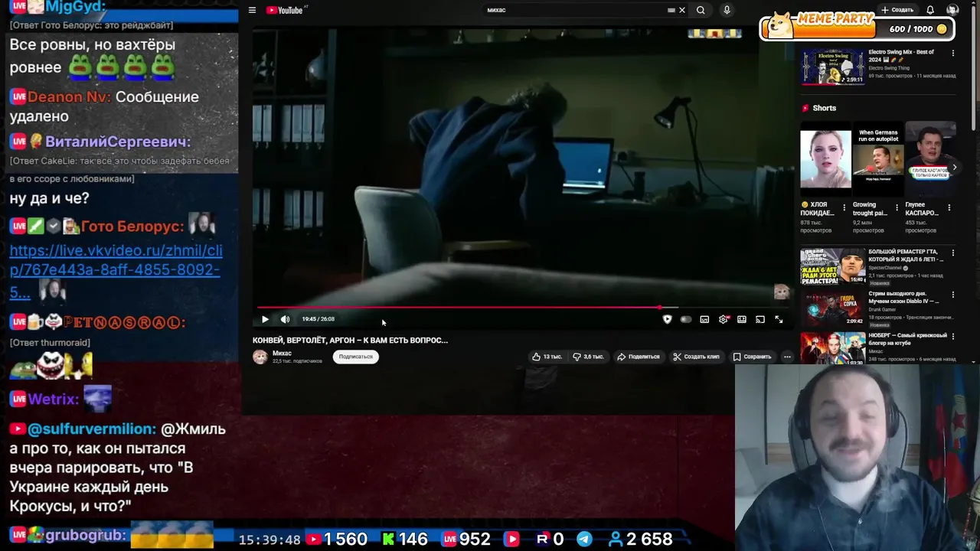Image resolution: width=980 pixels, height=551 pixels.
Task: Click the SpecterChannel channel name
Action: [885, 268]
